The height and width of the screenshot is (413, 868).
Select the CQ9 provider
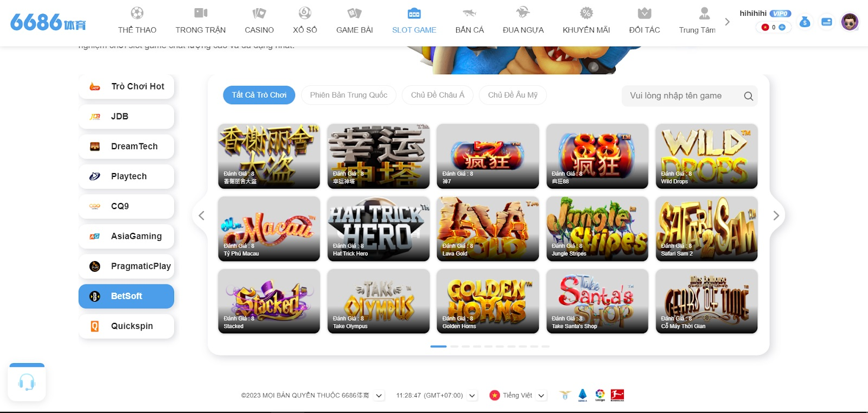(x=126, y=206)
